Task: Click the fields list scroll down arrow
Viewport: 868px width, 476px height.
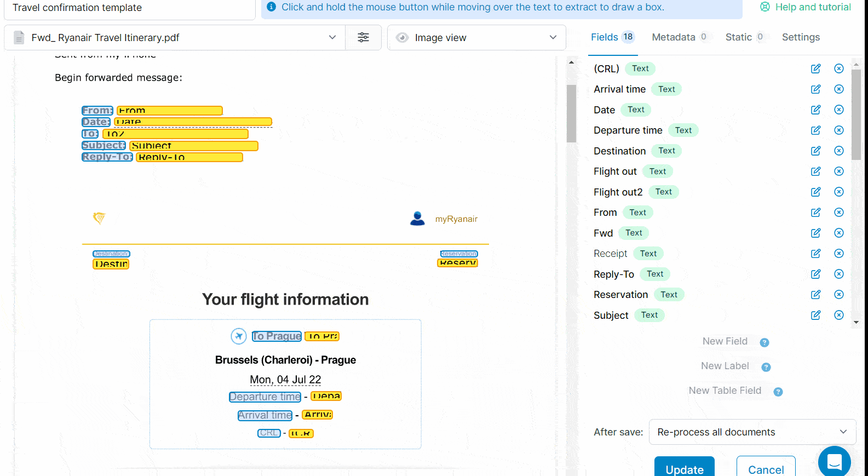Action: tap(856, 323)
